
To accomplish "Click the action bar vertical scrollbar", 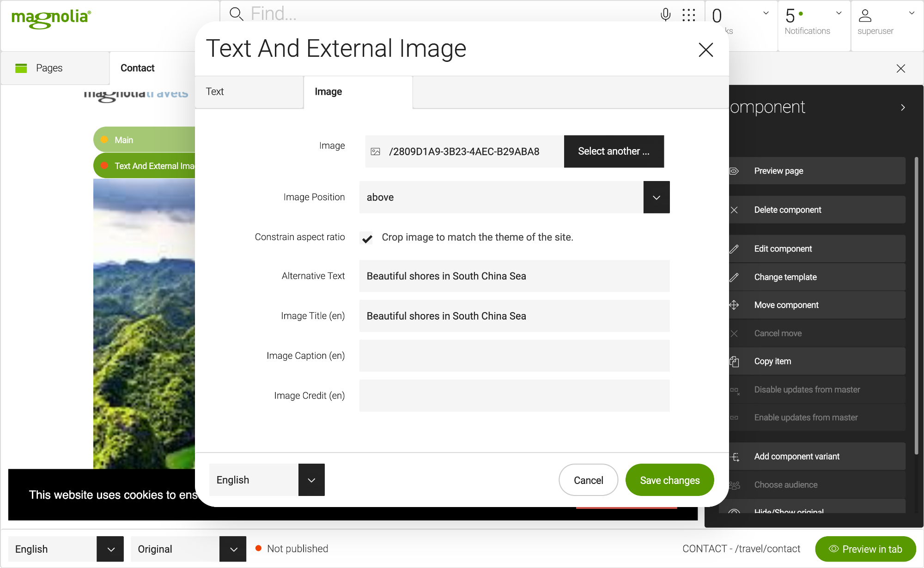I will (x=916, y=305).
